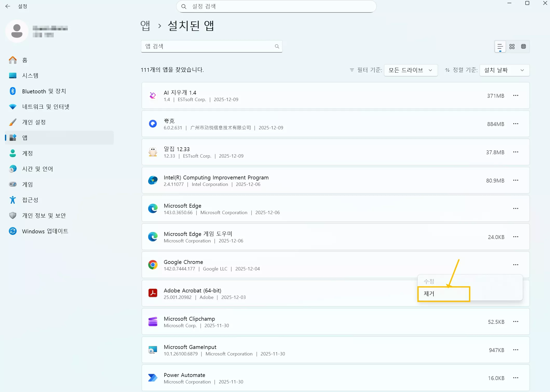
Task: Toggle list view layout
Action: 500,46
